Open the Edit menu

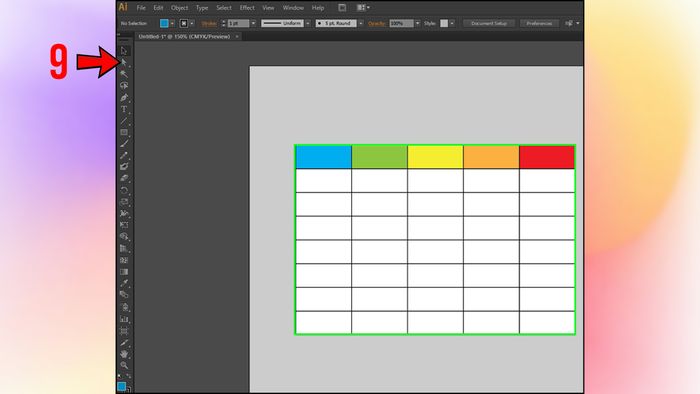coord(158,8)
